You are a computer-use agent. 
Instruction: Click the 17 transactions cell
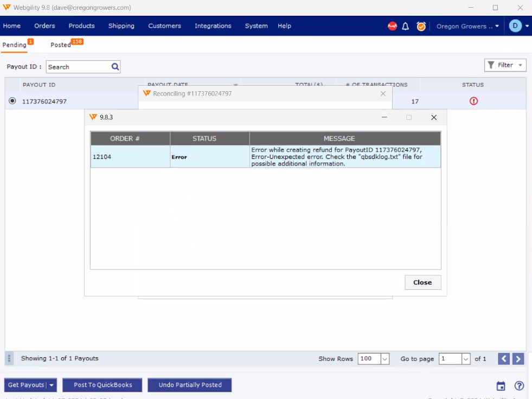415,102
